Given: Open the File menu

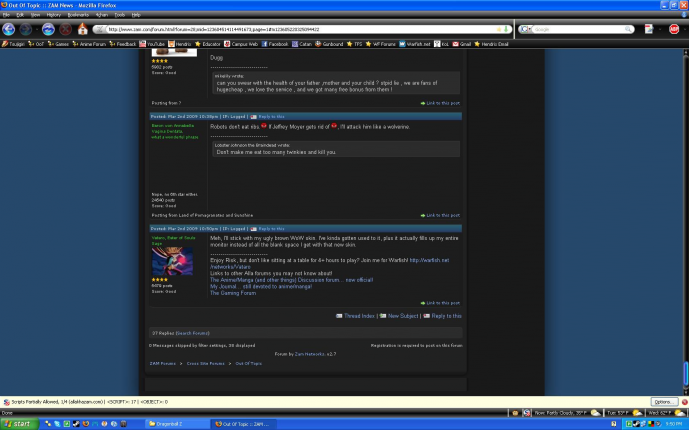Looking at the screenshot, I should pos(6,15).
